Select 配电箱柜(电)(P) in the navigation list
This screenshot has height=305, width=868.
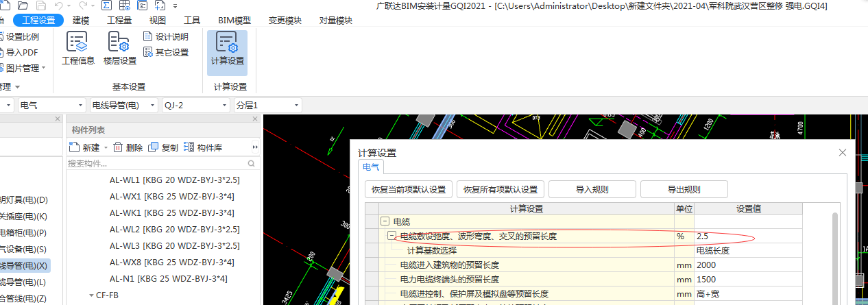(25, 233)
